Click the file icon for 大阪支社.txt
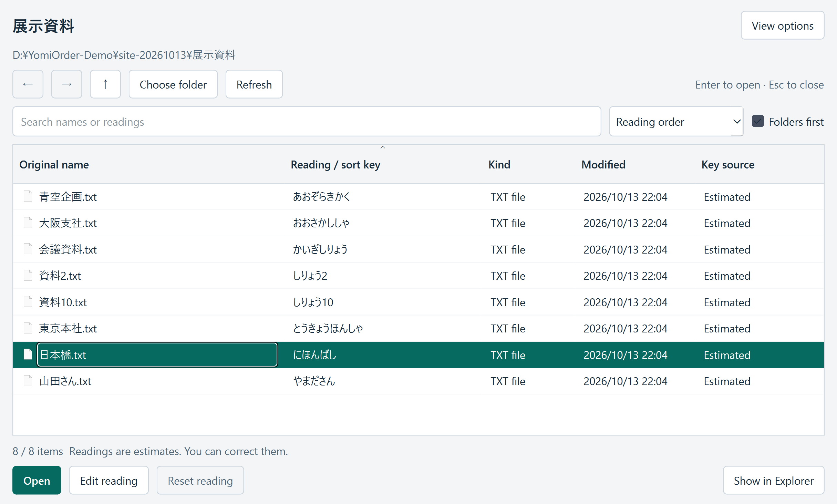This screenshot has height=504, width=837. click(28, 223)
